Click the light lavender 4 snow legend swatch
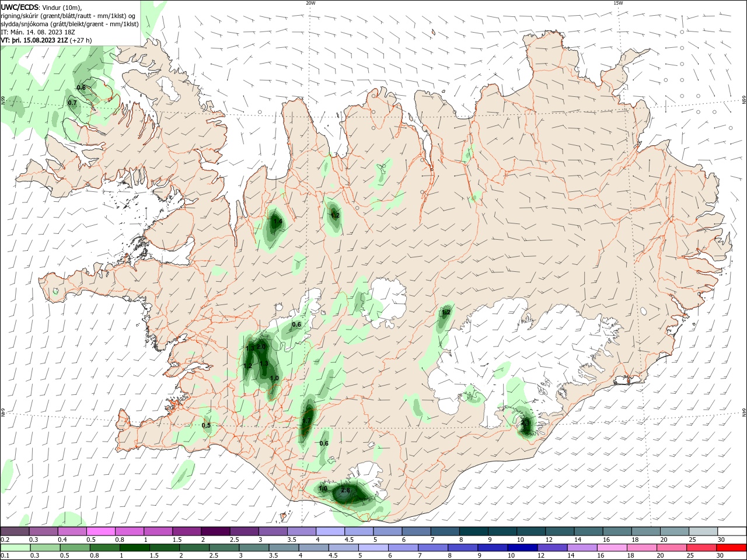This screenshot has width=747, height=560. click(330, 531)
